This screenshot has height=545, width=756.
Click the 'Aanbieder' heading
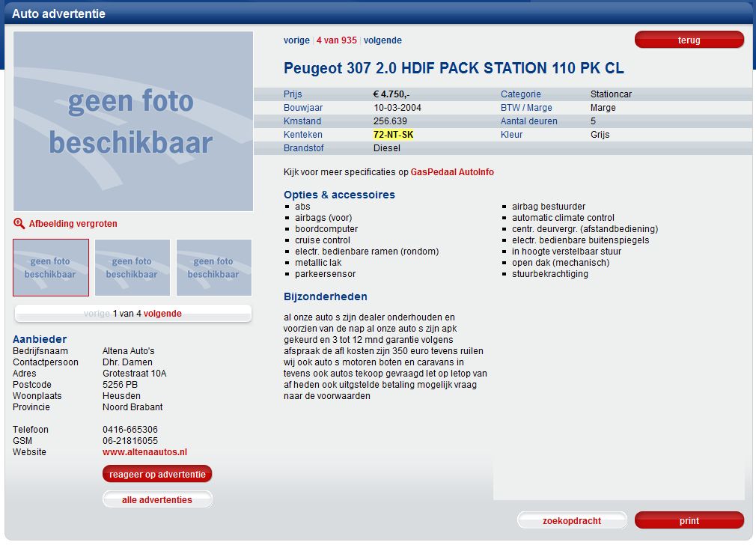click(x=40, y=339)
